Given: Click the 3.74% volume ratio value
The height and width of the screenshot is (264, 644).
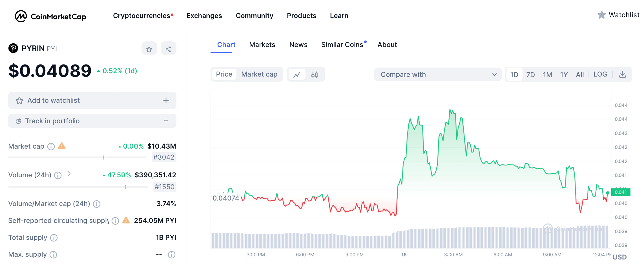Looking at the screenshot, I should 166,204.
